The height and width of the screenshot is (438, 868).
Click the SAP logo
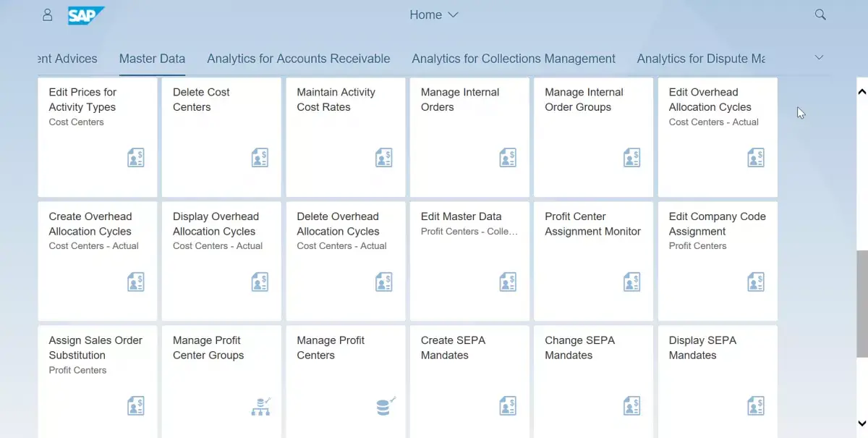point(86,15)
